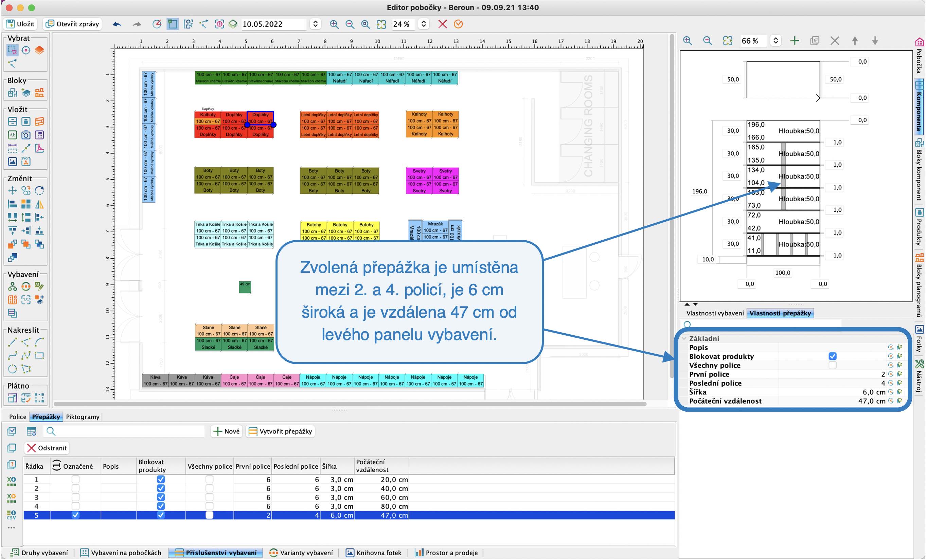Screen dimensions: 926x560
Task: Open Prostor a prodeje bottom tab
Action: point(446,553)
